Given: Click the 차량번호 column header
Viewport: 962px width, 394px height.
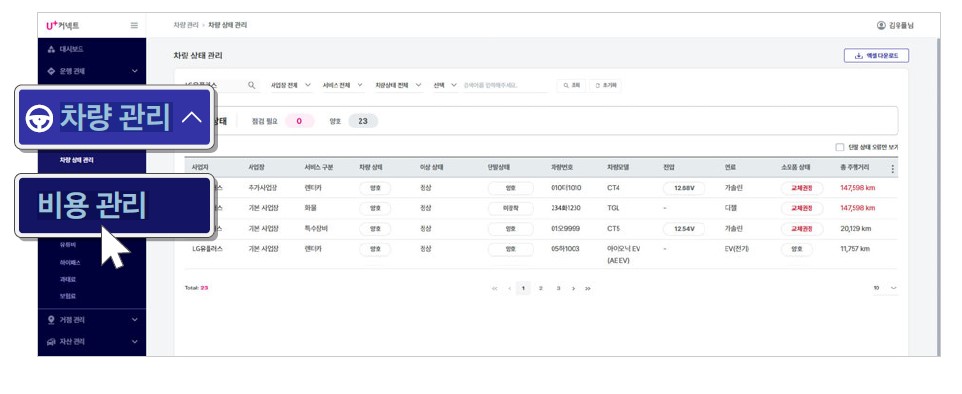Looking at the screenshot, I should [562, 167].
